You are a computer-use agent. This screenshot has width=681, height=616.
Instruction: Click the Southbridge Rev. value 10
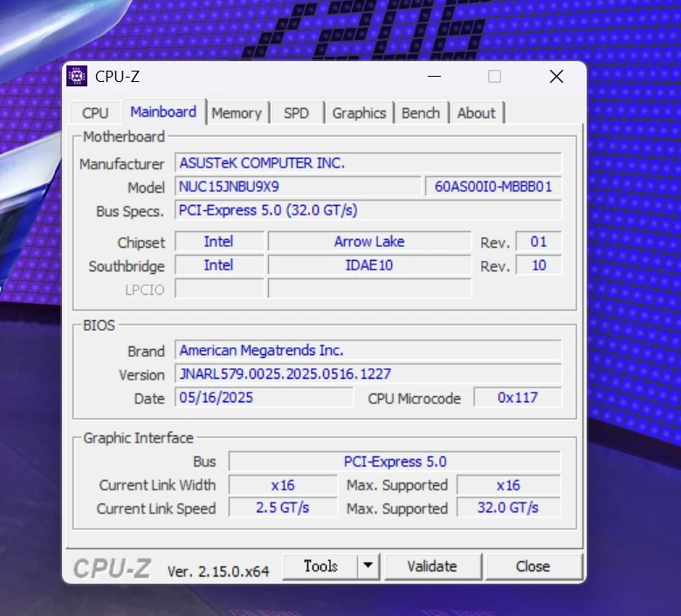[x=539, y=265]
